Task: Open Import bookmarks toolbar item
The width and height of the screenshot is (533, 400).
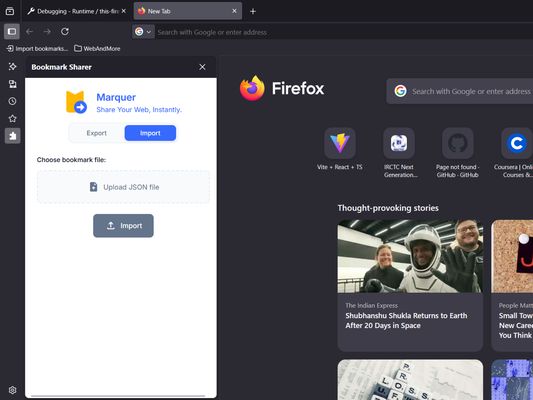Action: pos(37,49)
